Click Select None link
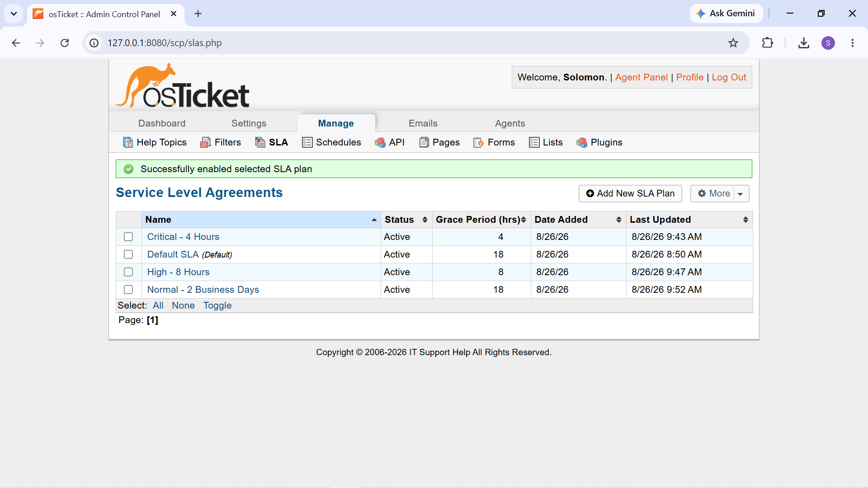Image resolution: width=868 pixels, height=488 pixels. [183, 305]
